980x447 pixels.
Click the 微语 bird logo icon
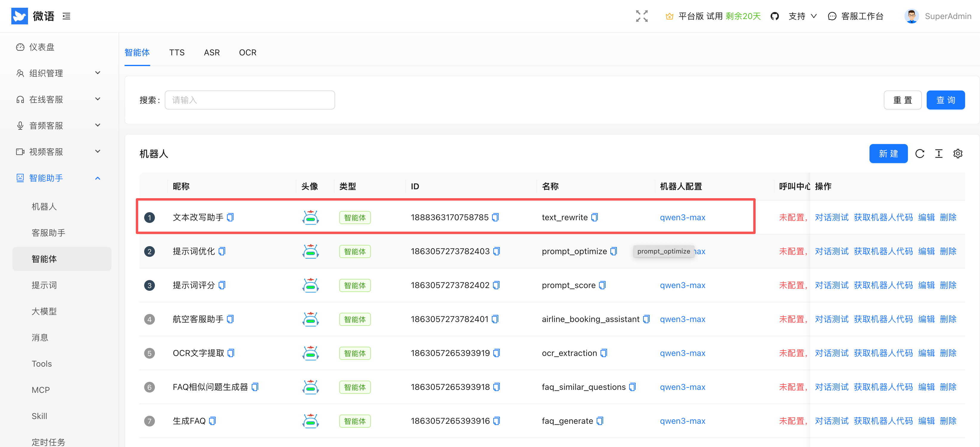19,16
